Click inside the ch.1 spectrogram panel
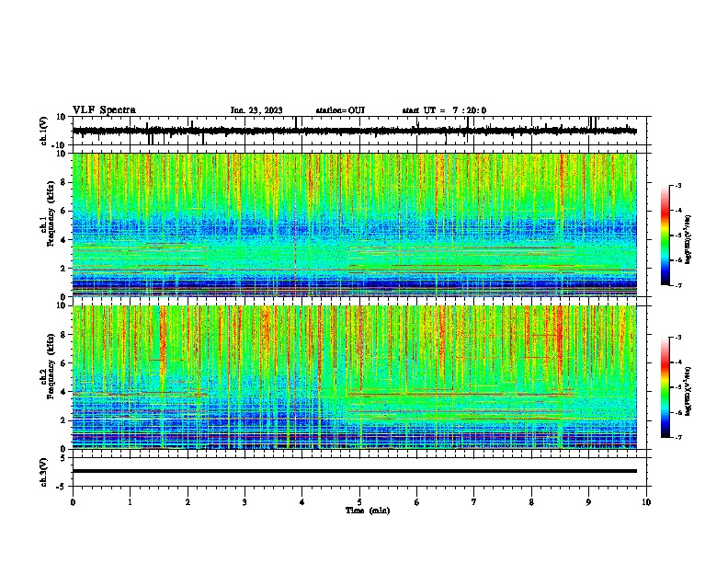Viewport: 728px width, 563px height. (355, 224)
